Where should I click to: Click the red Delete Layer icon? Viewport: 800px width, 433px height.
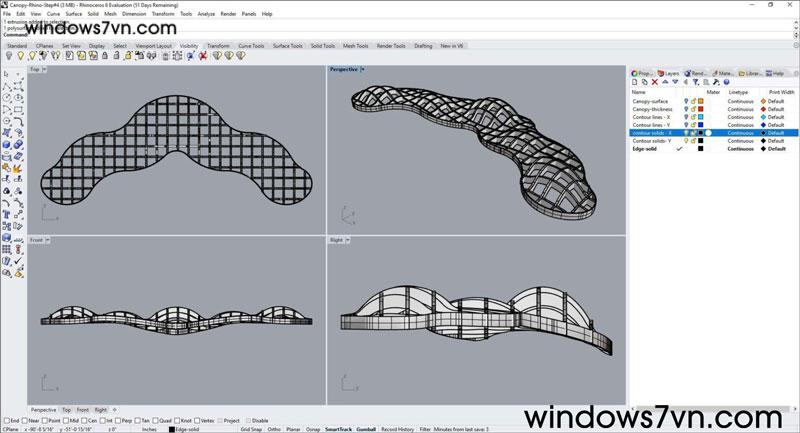click(x=656, y=82)
